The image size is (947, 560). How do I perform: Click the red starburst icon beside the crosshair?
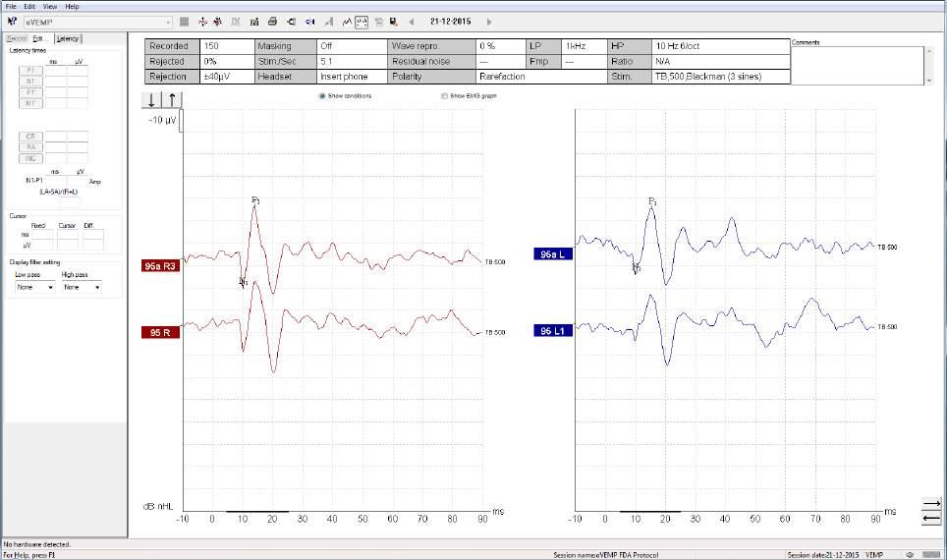coord(217,22)
